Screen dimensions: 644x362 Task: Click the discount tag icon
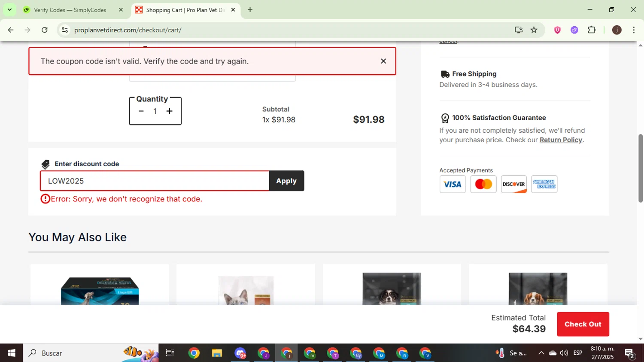(46, 164)
